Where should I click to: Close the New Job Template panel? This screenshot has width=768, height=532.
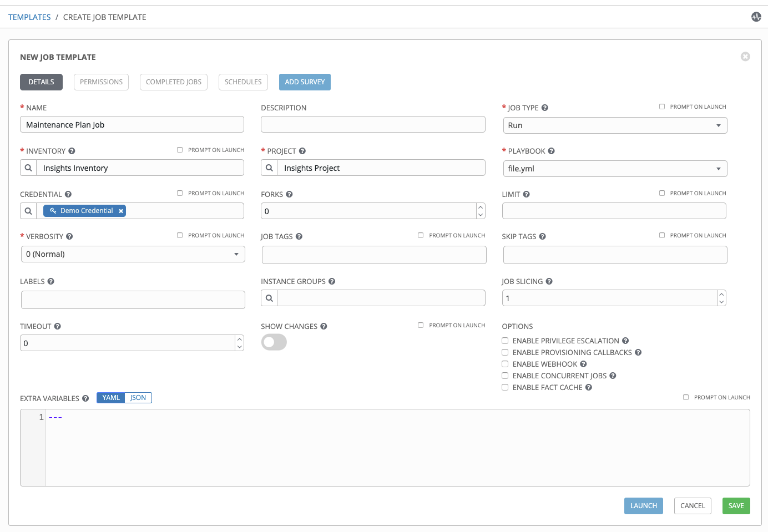pyautogui.click(x=745, y=57)
